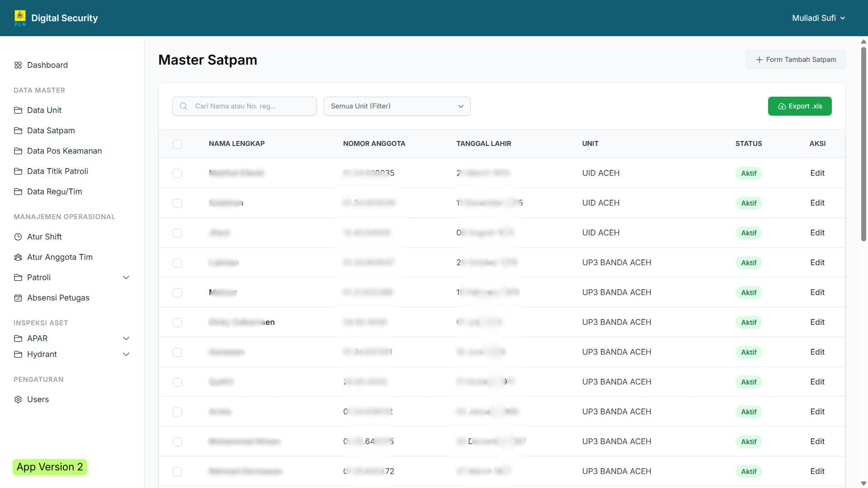Open Users settings page
This screenshot has height=488, width=868.
(38, 399)
